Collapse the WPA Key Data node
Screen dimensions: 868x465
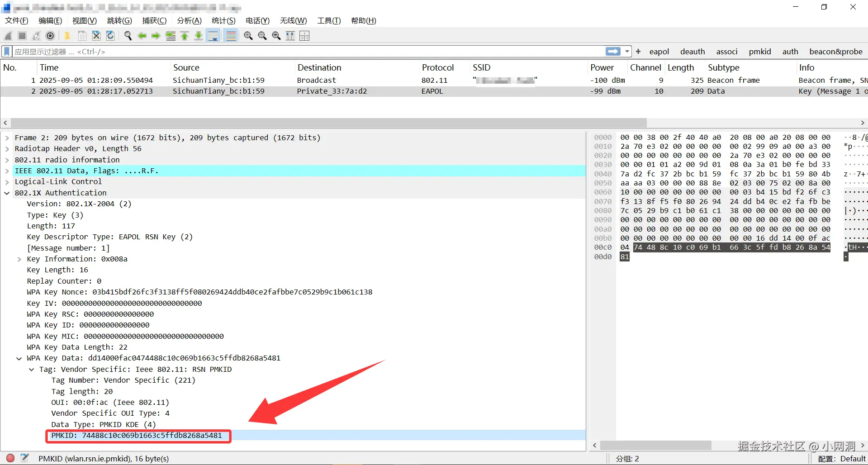click(x=19, y=358)
